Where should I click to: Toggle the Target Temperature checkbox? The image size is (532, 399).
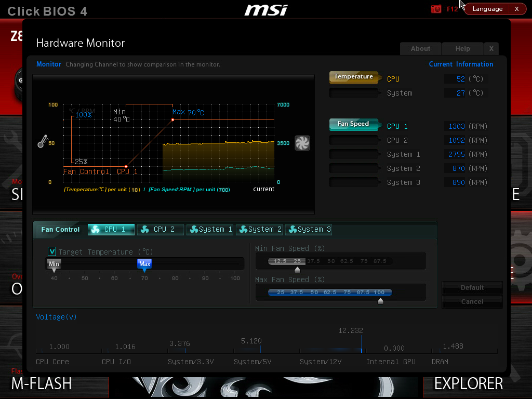pos(52,251)
